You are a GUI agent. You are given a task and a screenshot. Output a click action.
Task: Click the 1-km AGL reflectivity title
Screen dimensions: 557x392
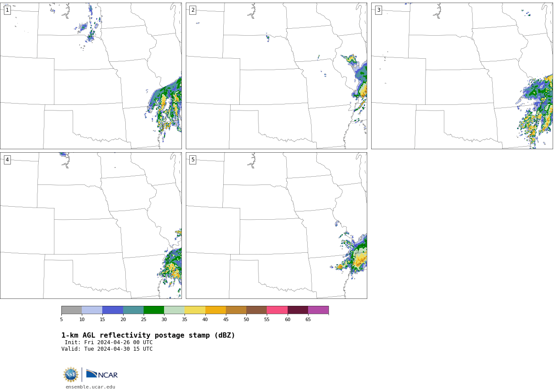[x=148, y=335]
